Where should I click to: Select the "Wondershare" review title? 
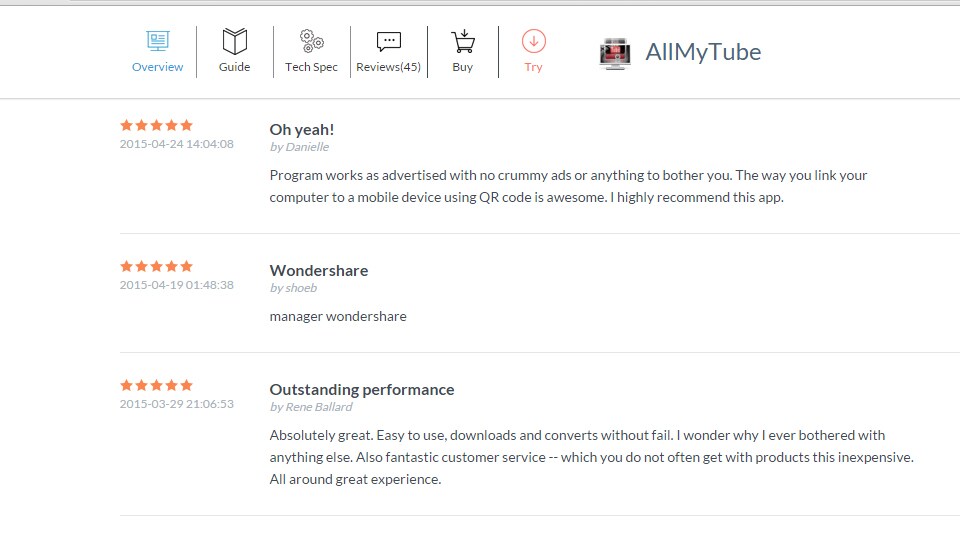[x=319, y=270]
